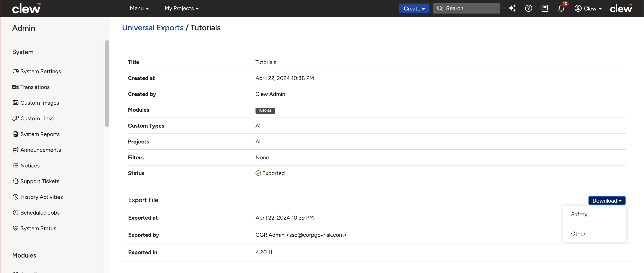
Task: Open the documentation book icon
Action: 545,8
